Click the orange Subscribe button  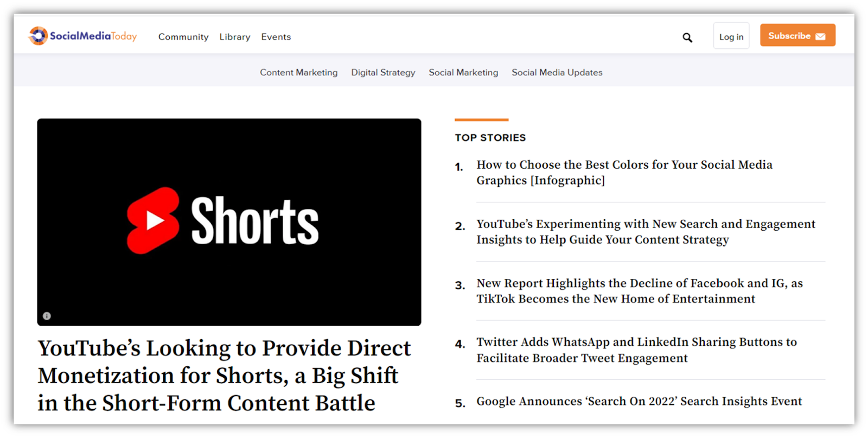click(797, 35)
